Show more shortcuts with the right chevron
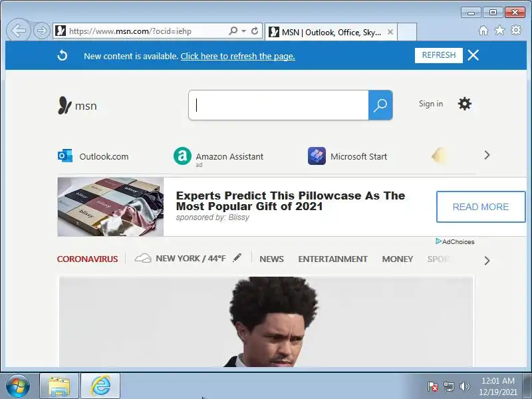The width and height of the screenshot is (532, 399). pyautogui.click(x=487, y=155)
